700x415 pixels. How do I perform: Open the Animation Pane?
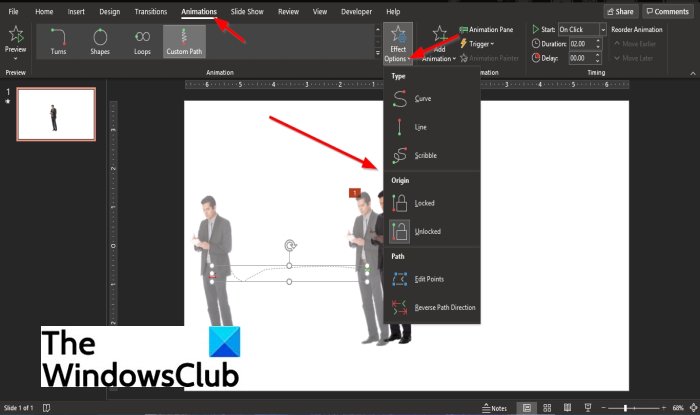pyautogui.click(x=486, y=29)
